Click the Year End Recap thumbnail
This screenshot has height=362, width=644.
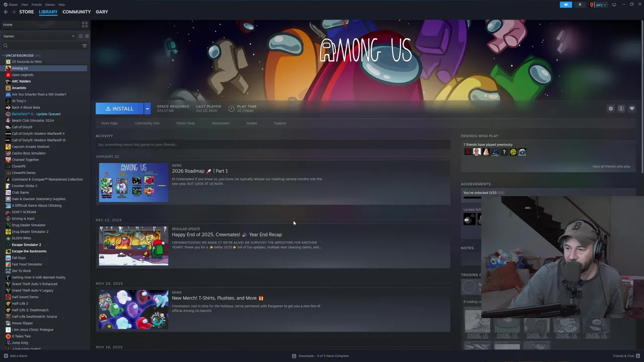pos(133,245)
